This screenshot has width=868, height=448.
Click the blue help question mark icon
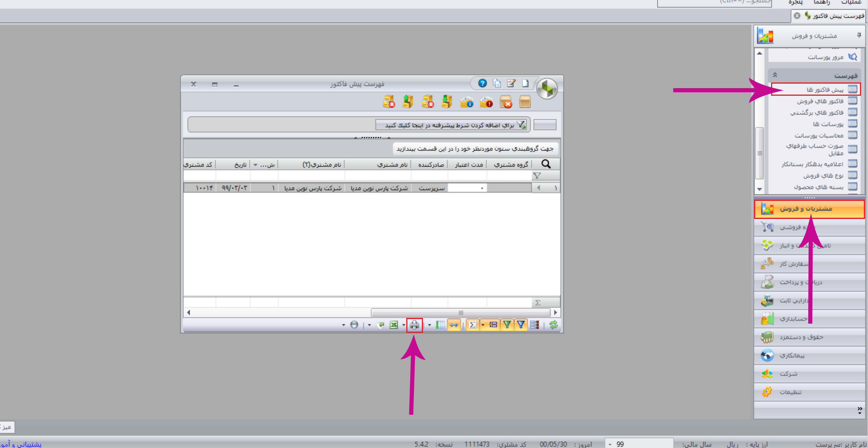(x=482, y=83)
